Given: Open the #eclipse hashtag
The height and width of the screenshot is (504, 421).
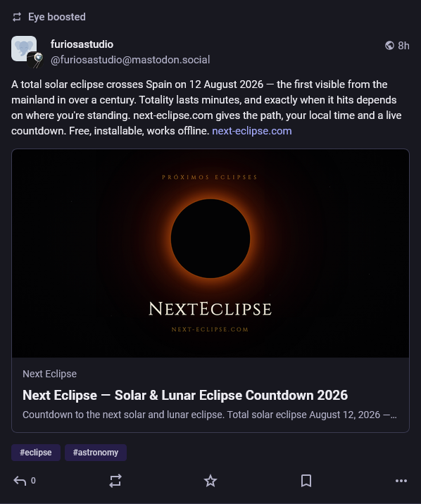Looking at the screenshot, I should pos(36,453).
